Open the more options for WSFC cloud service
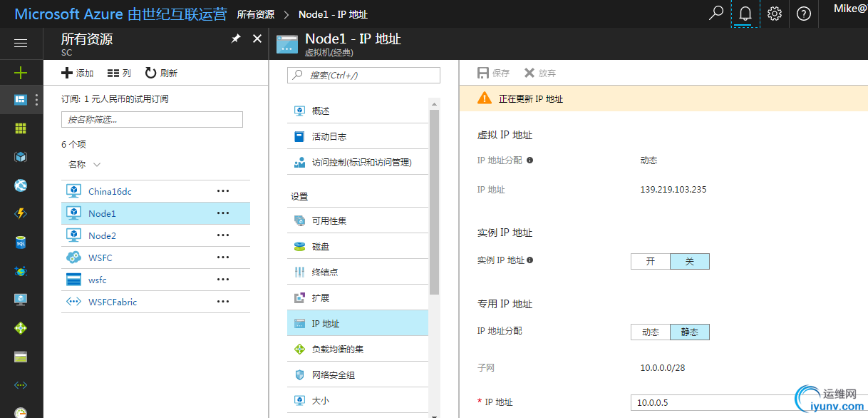 pyautogui.click(x=223, y=258)
